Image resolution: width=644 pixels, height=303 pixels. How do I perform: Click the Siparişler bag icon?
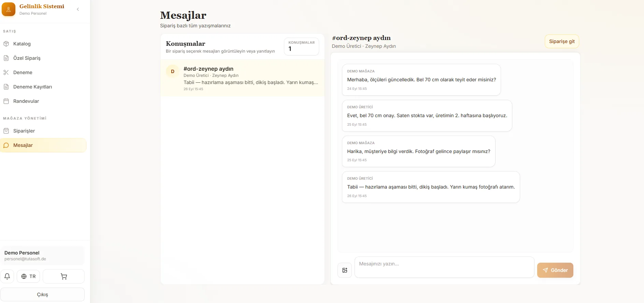pyautogui.click(x=6, y=131)
